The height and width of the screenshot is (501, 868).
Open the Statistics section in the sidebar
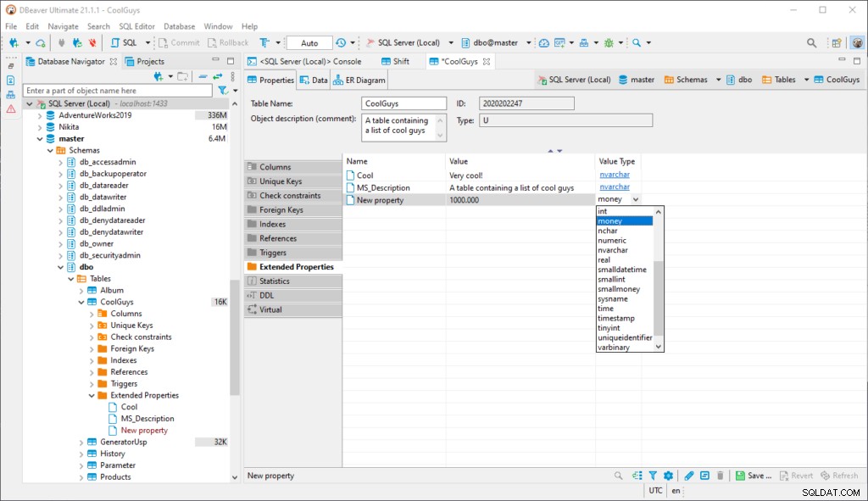pos(293,281)
